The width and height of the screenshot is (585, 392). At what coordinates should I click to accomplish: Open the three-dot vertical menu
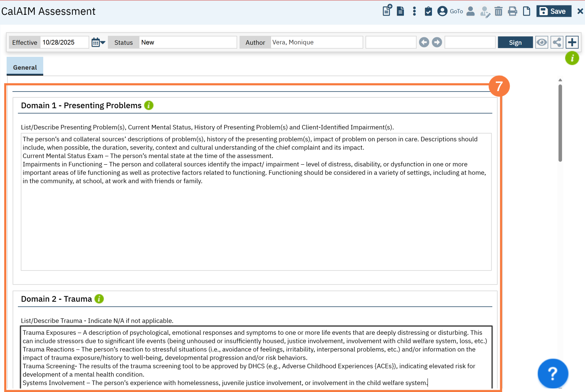click(x=414, y=11)
